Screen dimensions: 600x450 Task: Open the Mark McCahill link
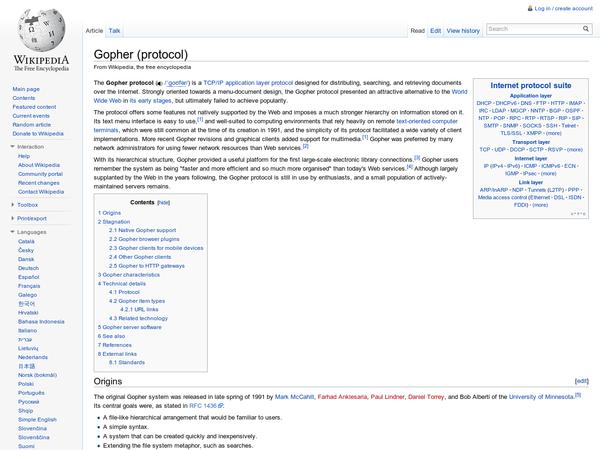coord(294,397)
